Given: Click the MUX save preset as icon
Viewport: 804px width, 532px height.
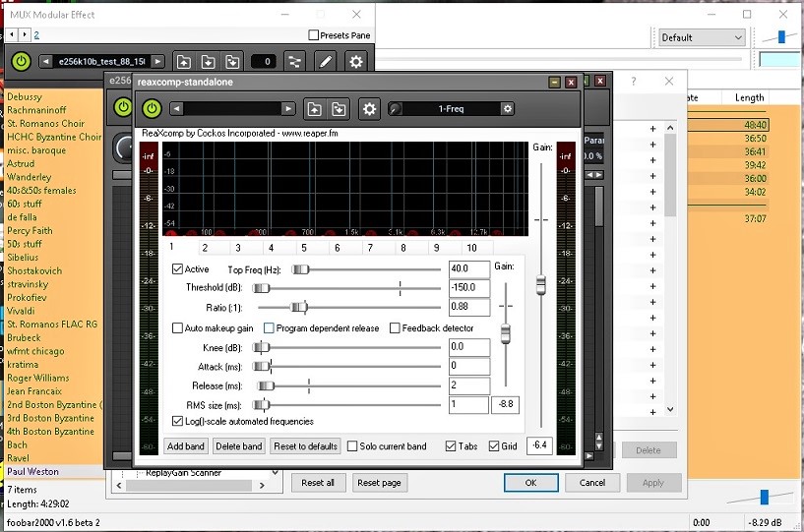Looking at the screenshot, I should pyautogui.click(x=232, y=62).
